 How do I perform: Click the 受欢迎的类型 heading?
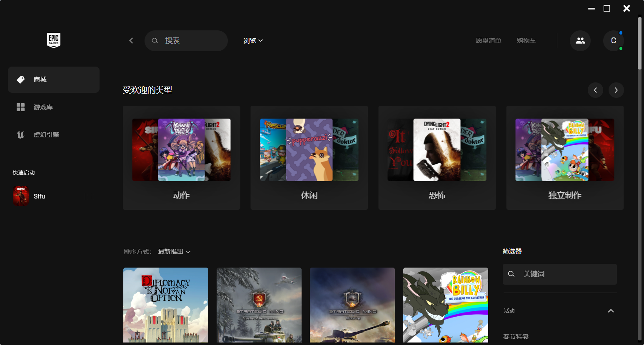pos(147,90)
